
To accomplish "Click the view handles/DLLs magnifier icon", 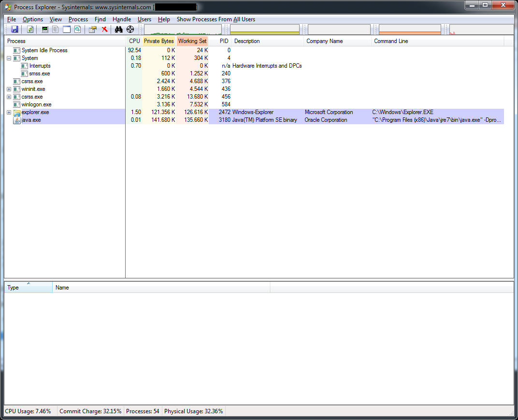I will coord(78,29).
